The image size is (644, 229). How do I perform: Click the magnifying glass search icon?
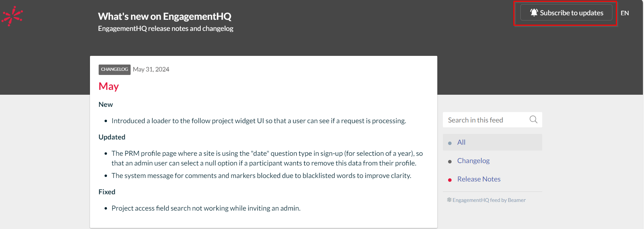534,120
